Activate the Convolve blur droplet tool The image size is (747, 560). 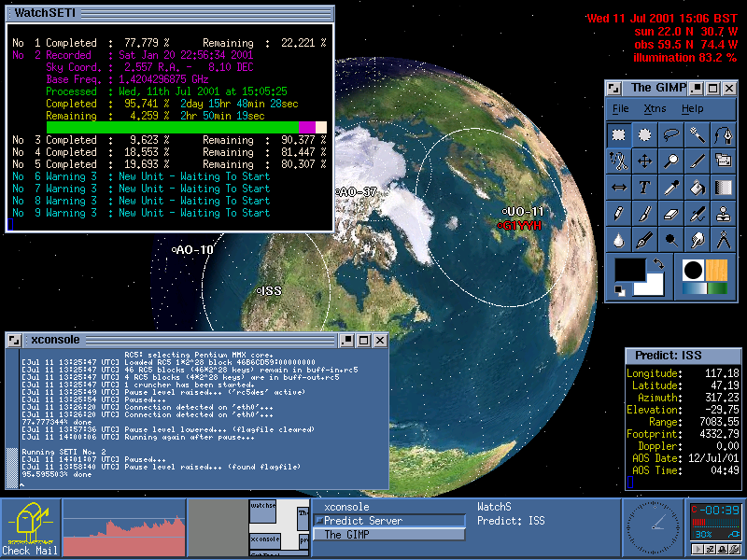(x=619, y=240)
